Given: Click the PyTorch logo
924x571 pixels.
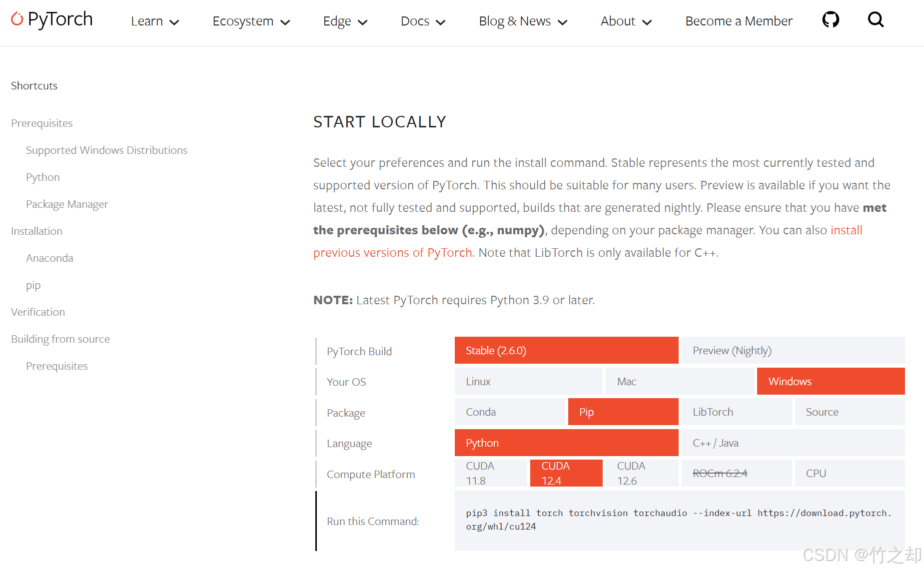Looking at the screenshot, I should 51,19.
